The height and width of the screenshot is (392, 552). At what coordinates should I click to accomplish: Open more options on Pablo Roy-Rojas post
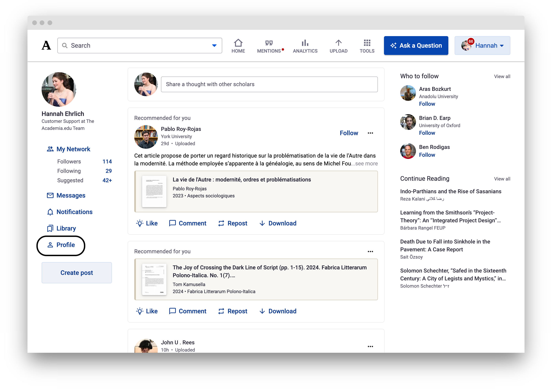coord(370,133)
